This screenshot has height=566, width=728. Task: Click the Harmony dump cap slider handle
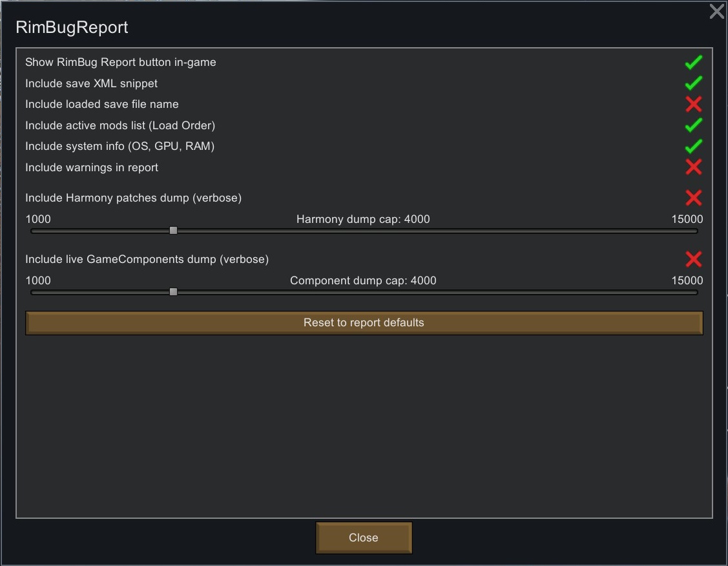pyautogui.click(x=173, y=230)
